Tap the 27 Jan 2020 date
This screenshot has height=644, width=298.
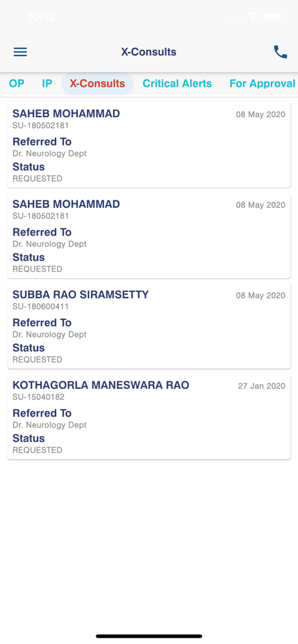(261, 386)
